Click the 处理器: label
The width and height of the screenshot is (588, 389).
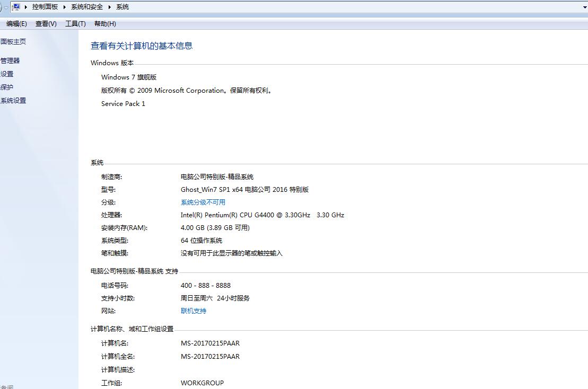[111, 215]
